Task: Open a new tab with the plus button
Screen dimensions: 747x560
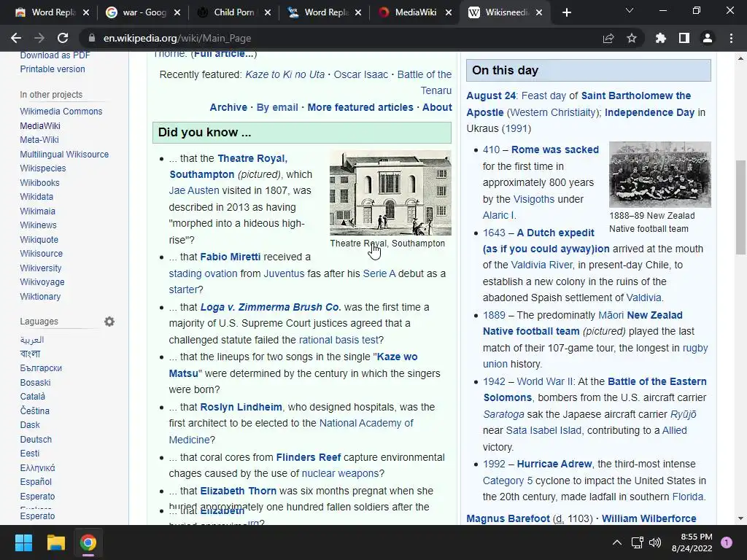Action: coord(566,12)
